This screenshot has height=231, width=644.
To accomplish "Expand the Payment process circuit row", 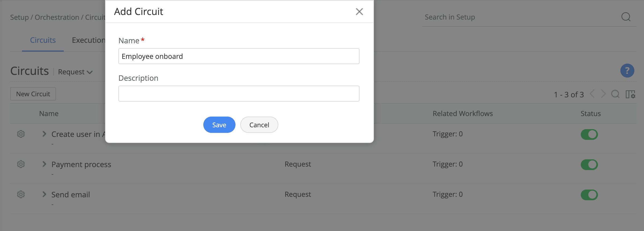I will pos(44,164).
